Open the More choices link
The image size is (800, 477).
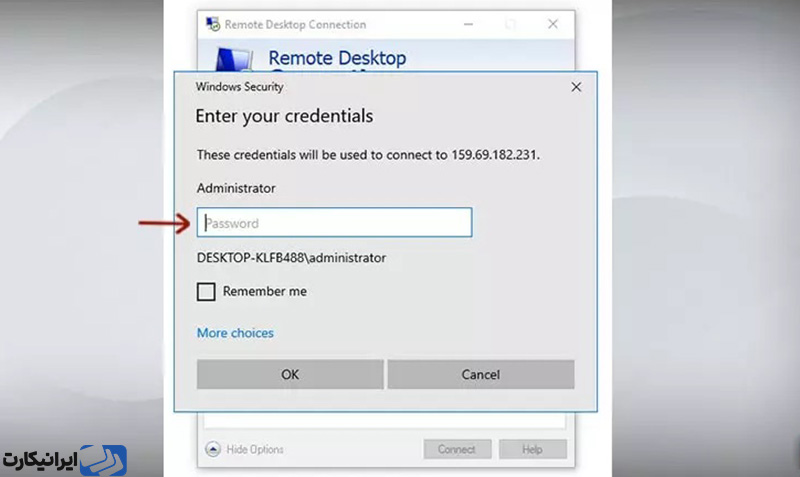(235, 333)
